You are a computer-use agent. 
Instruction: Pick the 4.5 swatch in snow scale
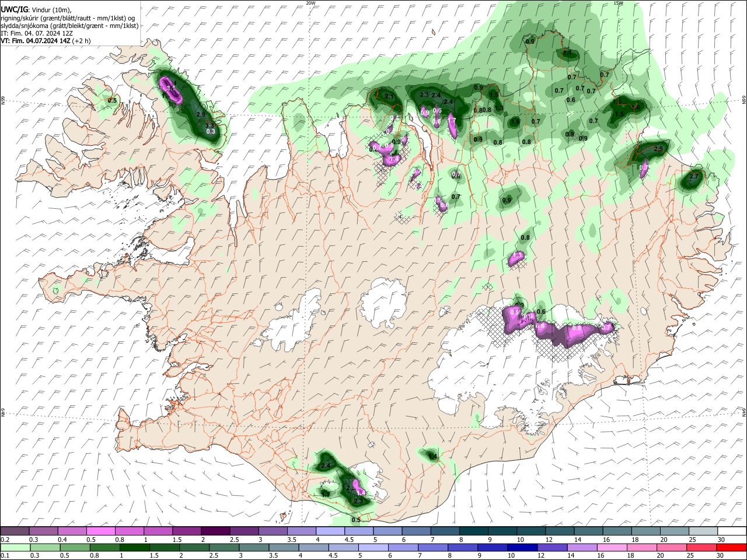359,531
